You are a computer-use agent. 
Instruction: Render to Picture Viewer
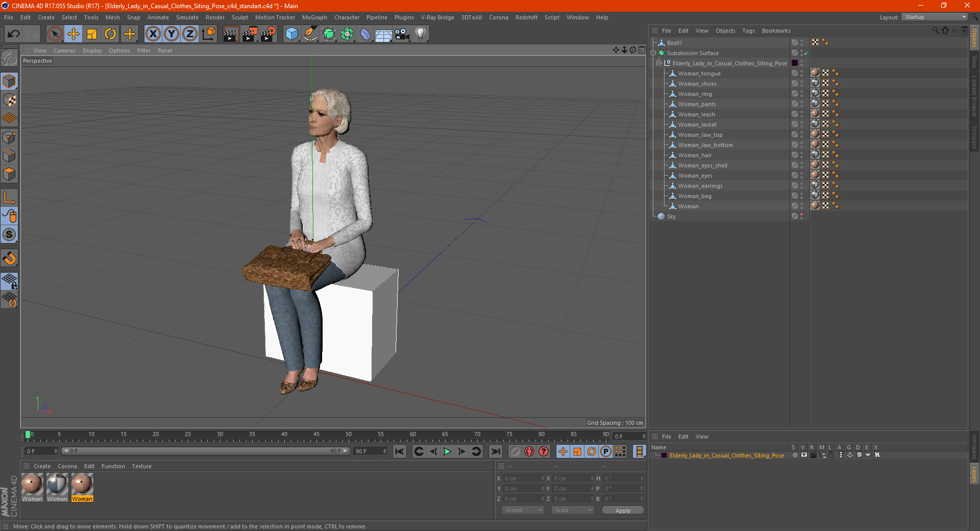click(x=250, y=34)
